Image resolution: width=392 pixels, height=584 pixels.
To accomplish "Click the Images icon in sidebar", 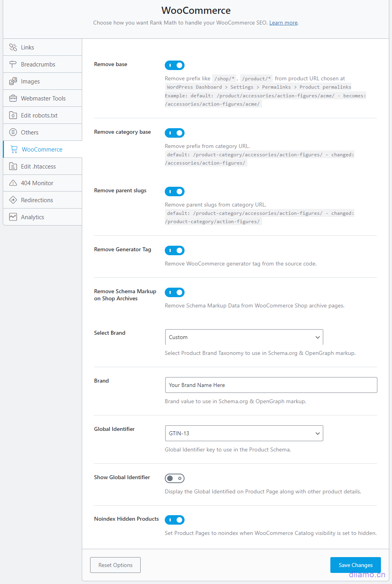I will pyautogui.click(x=13, y=82).
